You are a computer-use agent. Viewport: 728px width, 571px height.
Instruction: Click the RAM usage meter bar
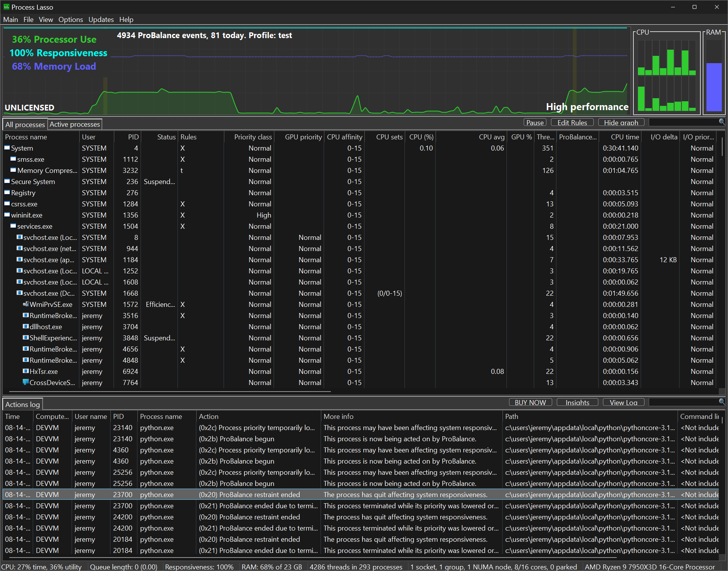tap(714, 75)
